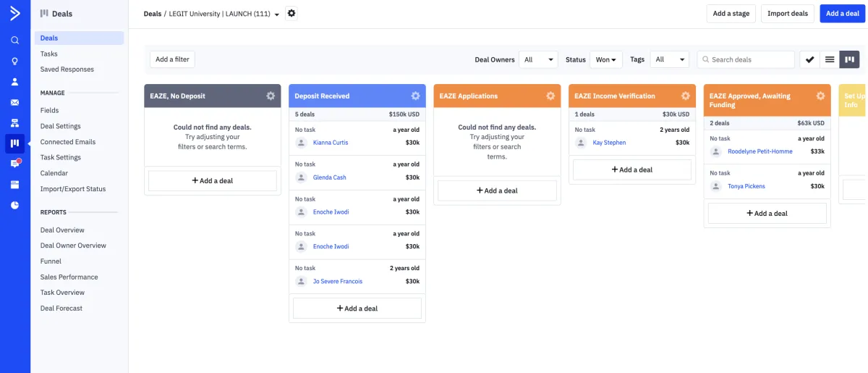This screenshot has width=868, height=373.
Task: Open the pipeline settings gear beside LAUNCH
Action: pyautogui.click(x=292, y=13)
